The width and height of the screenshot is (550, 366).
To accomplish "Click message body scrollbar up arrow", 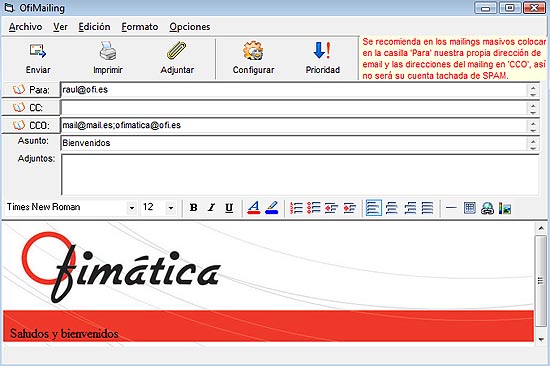I will (x=541, y=228).
